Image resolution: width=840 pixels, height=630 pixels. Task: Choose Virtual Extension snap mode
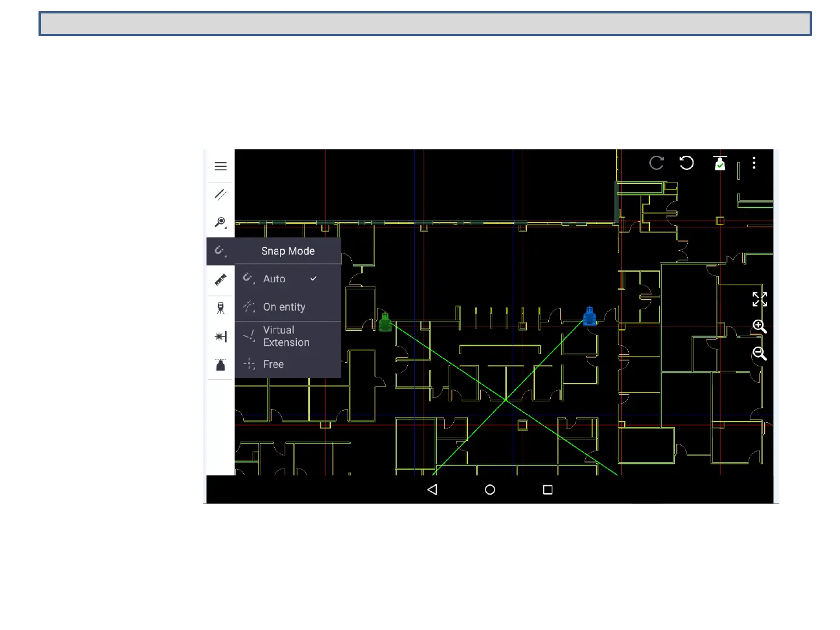288,336
